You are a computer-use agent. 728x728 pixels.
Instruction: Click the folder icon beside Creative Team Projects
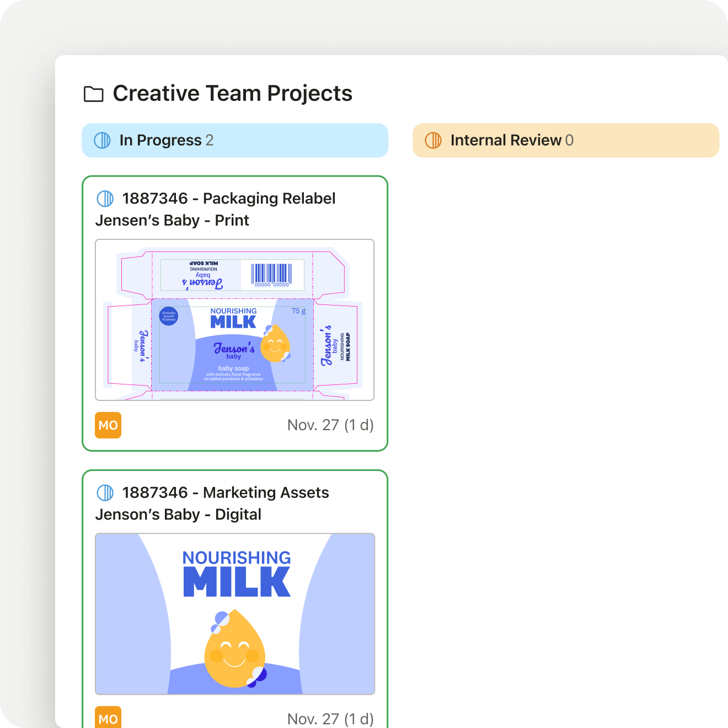tap(93, 94)
